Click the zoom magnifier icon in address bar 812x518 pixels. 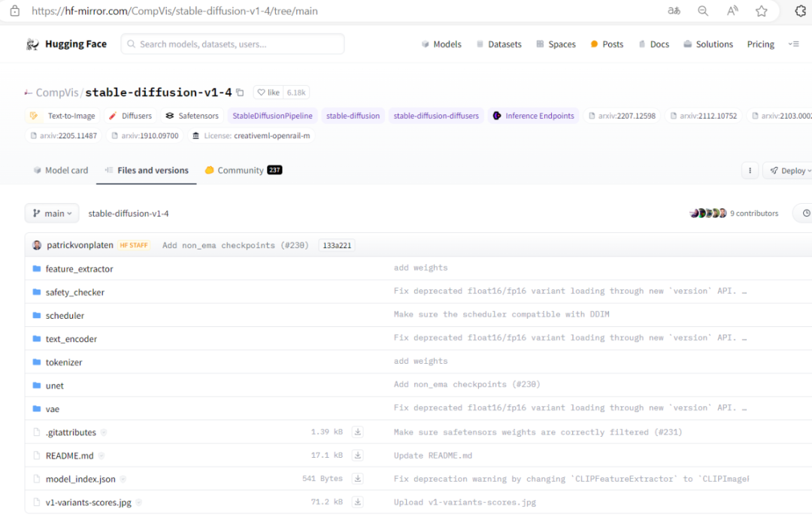tap(703, 11)
